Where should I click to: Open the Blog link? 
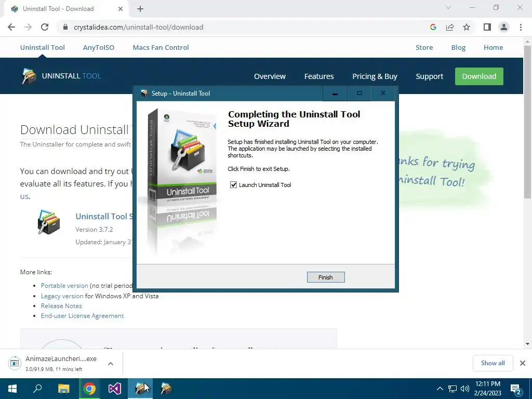[x=458, y=47]
